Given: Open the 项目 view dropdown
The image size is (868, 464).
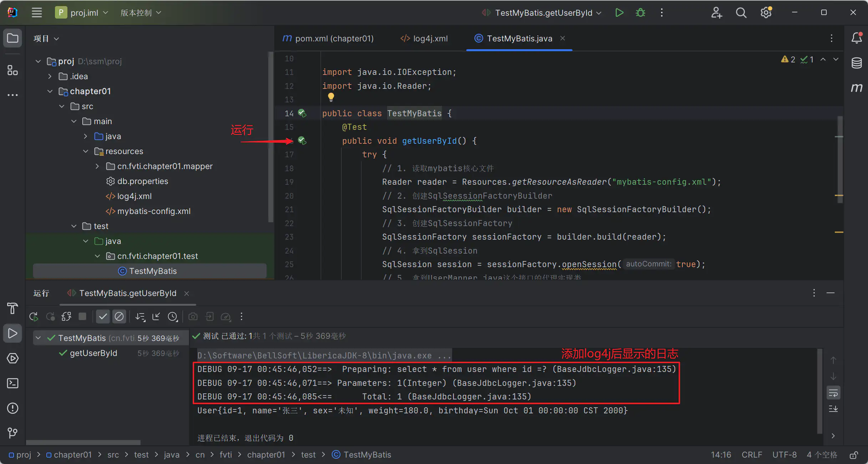Looking at the screenshot, I should [x=46, y=39].
